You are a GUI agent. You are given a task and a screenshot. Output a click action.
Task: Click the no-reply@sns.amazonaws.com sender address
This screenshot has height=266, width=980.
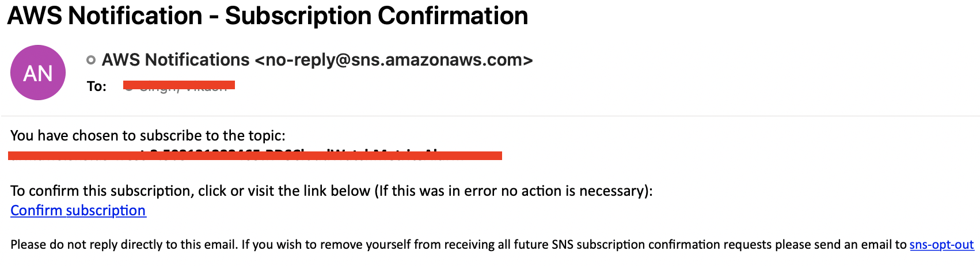(x=394, y=60)
